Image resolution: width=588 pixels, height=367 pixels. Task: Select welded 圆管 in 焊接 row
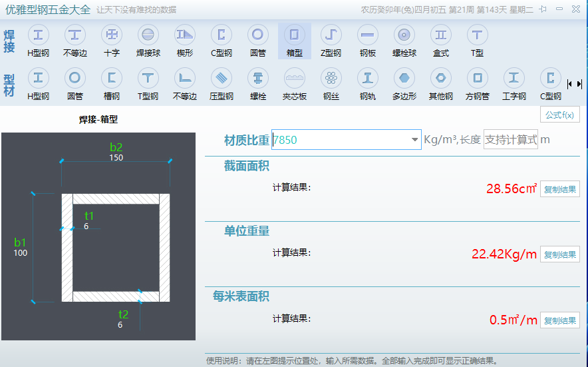tap(258, 41)
